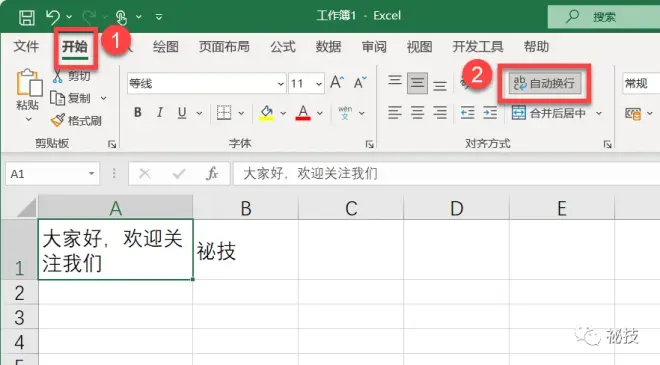The image size is (660, 365).
Task: Open the fill color dropdown arrow
Action: 283,113
